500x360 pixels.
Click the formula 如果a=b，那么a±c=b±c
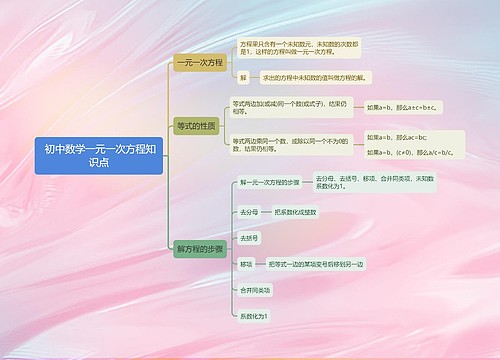click(403, 107)
